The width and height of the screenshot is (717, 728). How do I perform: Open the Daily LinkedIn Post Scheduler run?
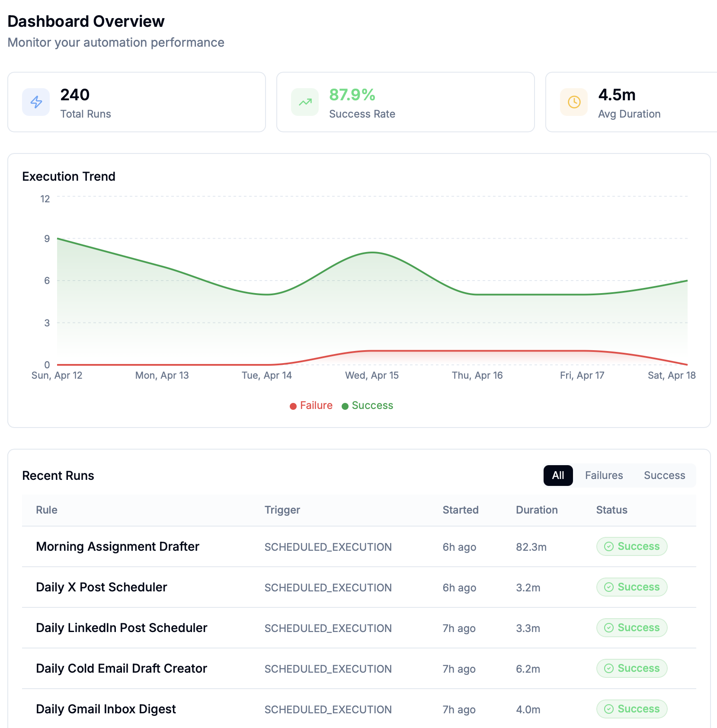pyautogui.click(x=122, y=628)
